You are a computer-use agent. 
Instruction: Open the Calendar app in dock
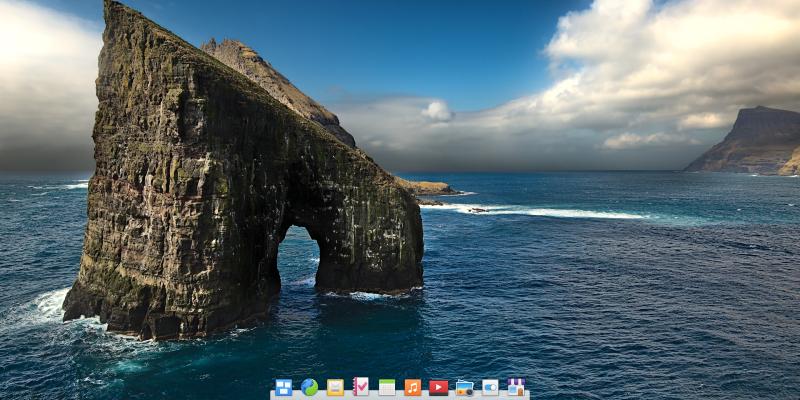pyautogui.click(x=387, y=387)
